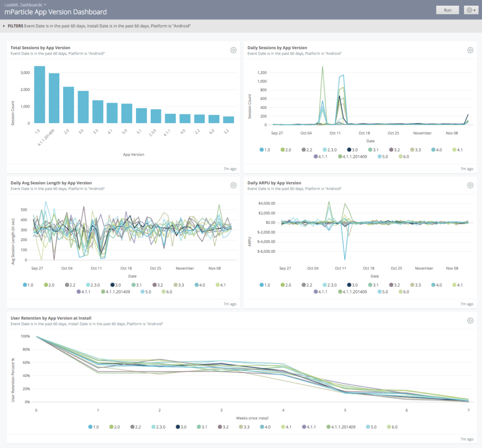Click App Version axis label

point(133,154)
